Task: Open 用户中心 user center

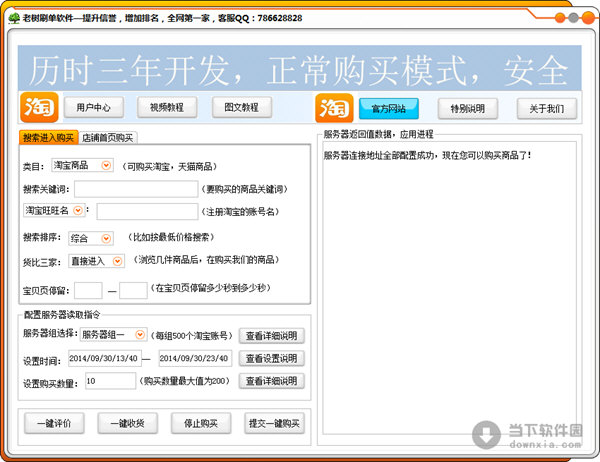Action: tap(94, 108)
